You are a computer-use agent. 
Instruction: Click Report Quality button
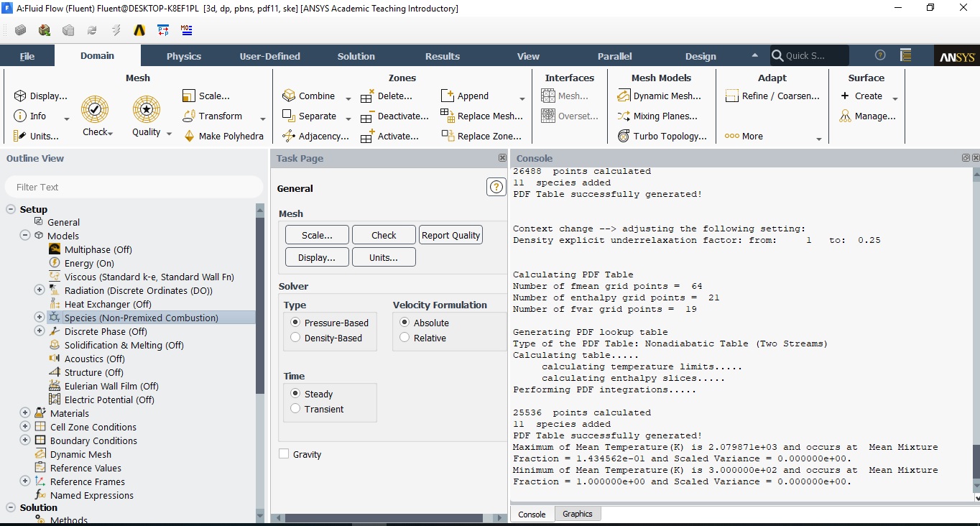[450, 235]
